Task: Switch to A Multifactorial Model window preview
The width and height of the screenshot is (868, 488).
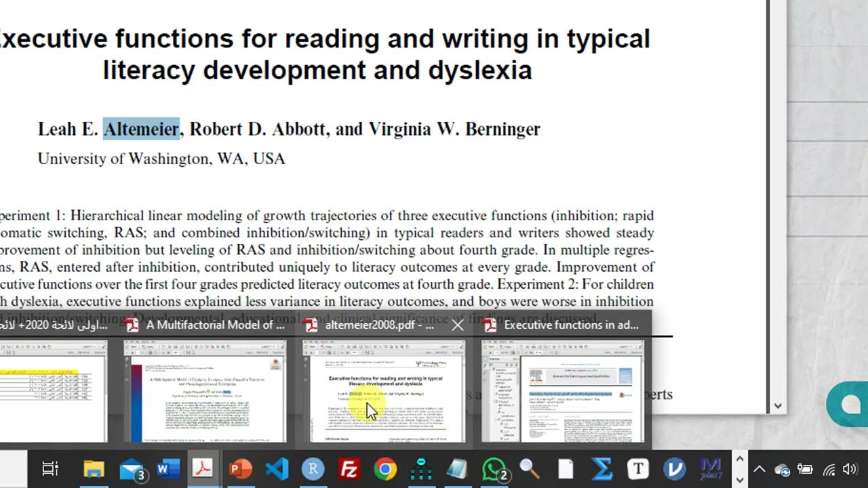Action: click(x=205, y=391)
